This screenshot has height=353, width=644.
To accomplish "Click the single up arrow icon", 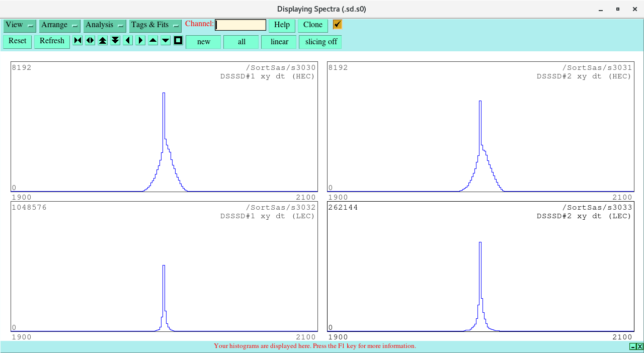I will coord(153,41).
